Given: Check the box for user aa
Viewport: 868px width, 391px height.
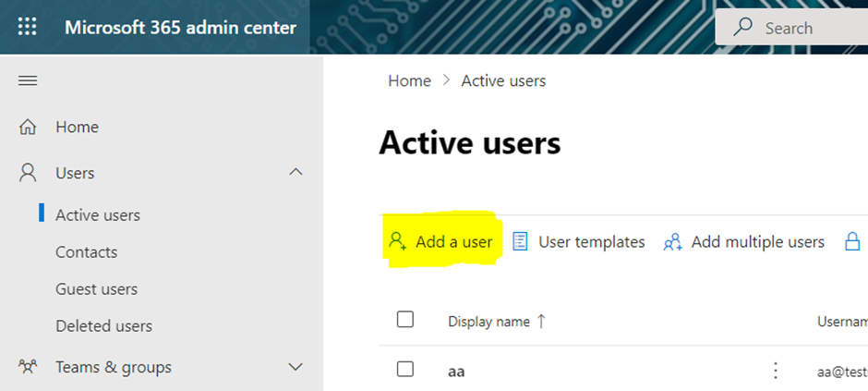Looking at the screenshot, I should point(405,369).
